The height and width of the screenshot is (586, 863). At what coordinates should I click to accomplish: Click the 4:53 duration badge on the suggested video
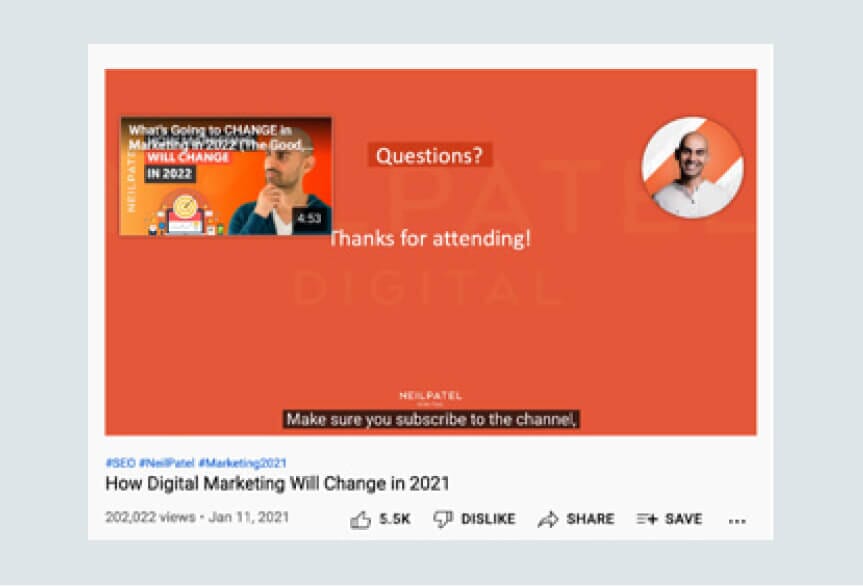click(309, 218)
